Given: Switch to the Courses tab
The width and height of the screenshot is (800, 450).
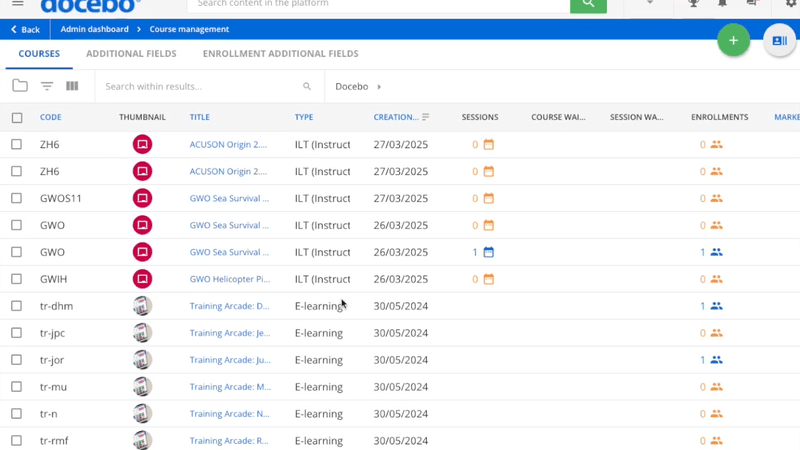Looking at the screenshot, I should pyautogui.click(x=39, y=54).
